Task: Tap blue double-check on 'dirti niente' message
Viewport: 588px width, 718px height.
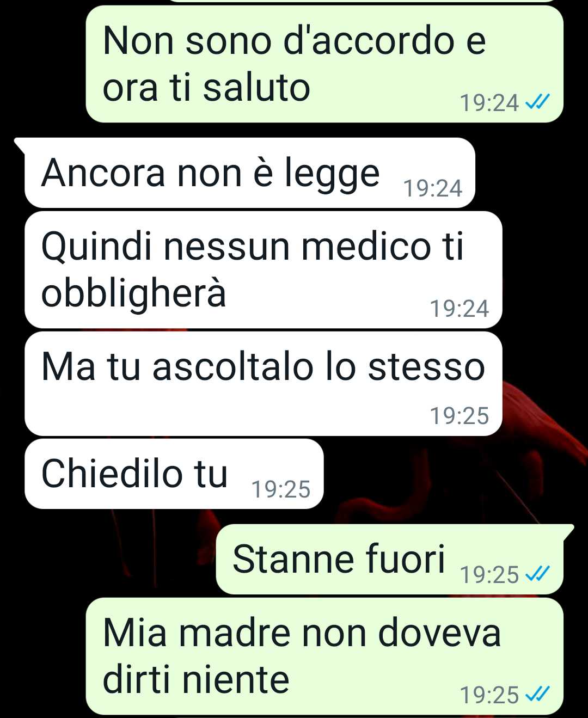Action: pos(537,694)
